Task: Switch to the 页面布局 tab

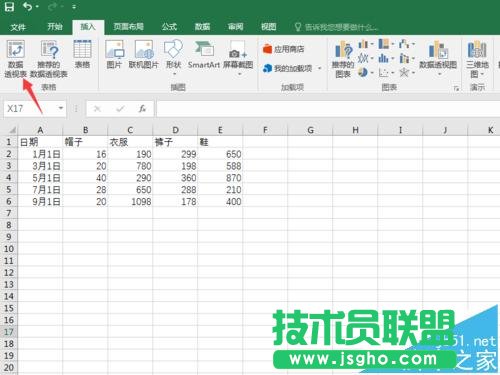Action: pyautogui.click(x=128, y=27)
